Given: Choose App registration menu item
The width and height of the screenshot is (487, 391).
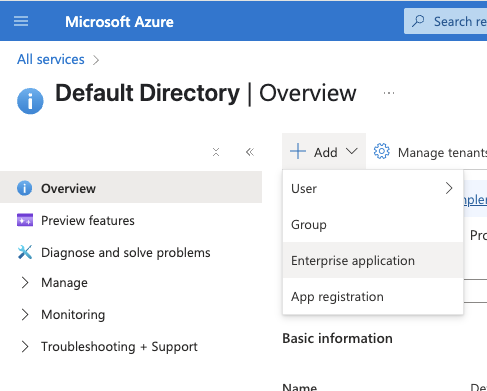Looking at the screenshot, I should click(x=373, y=296).
